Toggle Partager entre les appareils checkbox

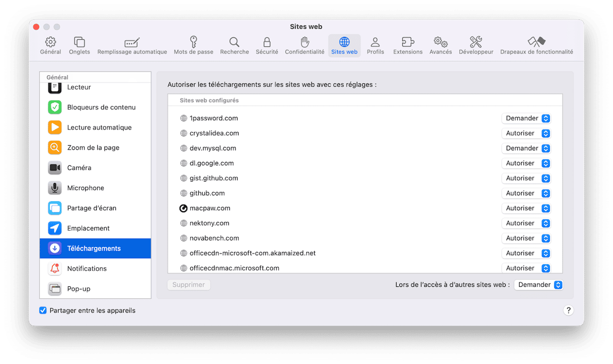pyautogui.click(x=43, y=311)
